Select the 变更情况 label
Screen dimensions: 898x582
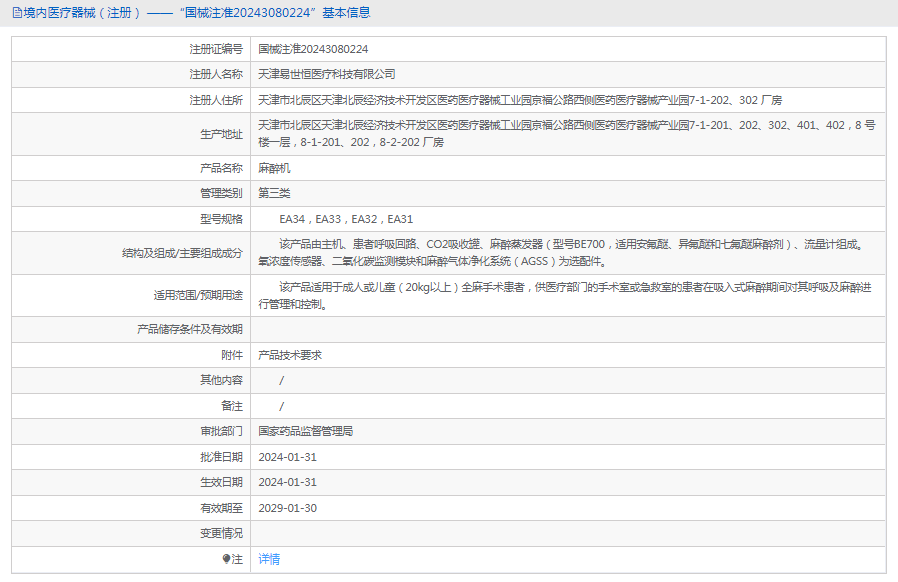(x=221, y=533)
